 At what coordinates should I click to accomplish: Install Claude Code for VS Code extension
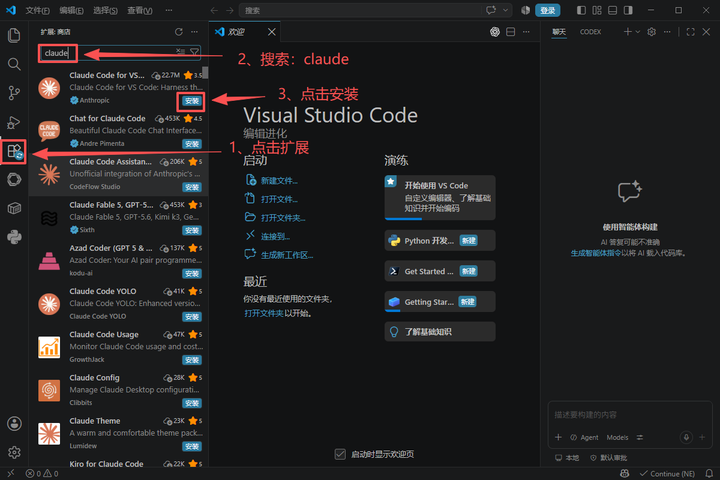pyautogui.click(x=191, y=101)
